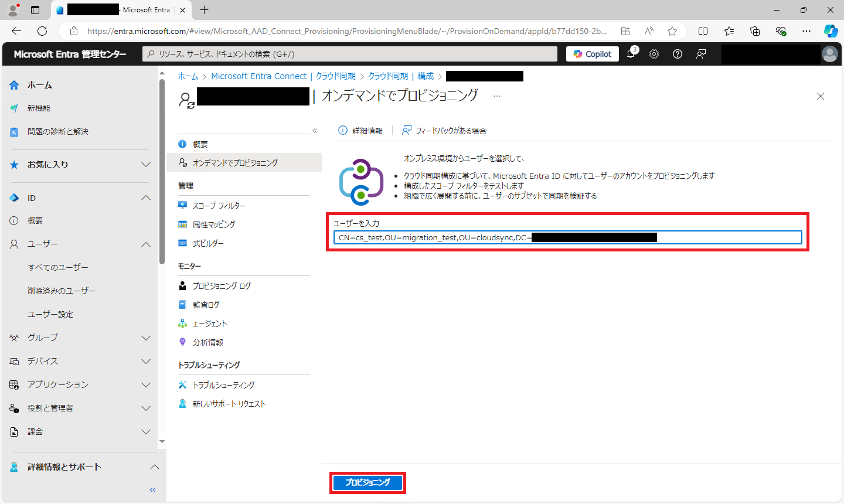This screenshot has height=504, width=844.
Task: Click the プロビジョニング button
Action: tap(367, 482)
